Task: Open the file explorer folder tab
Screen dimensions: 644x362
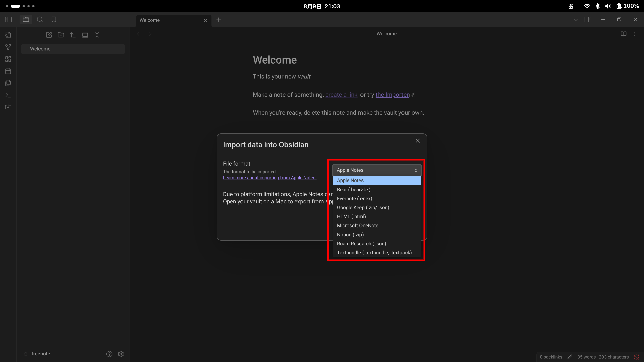Action: [26, 19]
